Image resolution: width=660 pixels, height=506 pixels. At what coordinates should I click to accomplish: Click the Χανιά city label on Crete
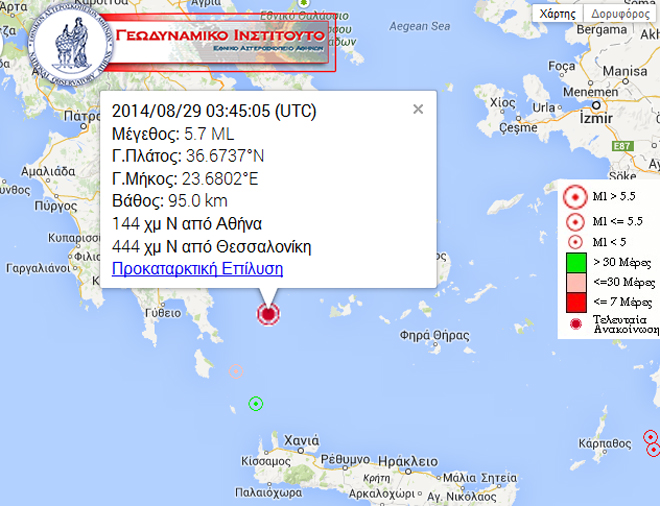pyautogui.click(x=301, y=440)
